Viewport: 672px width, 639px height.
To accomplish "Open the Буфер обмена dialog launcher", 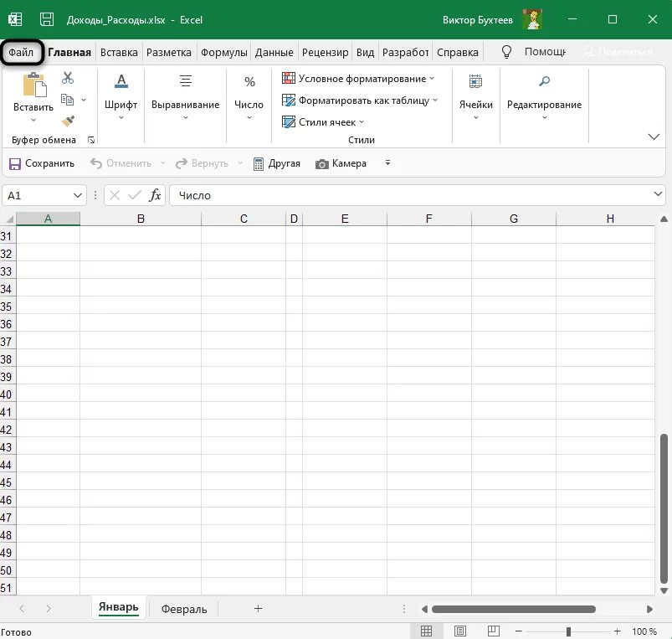I will (x=91, y=140).
